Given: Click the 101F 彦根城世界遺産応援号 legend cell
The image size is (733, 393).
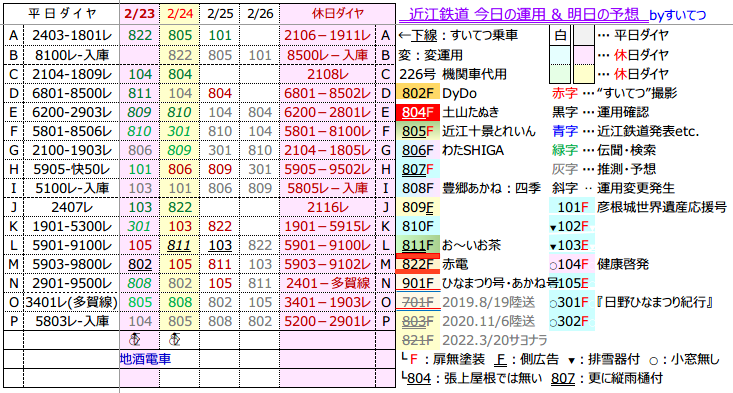Looking at the screenshot, I should point(572,207).
